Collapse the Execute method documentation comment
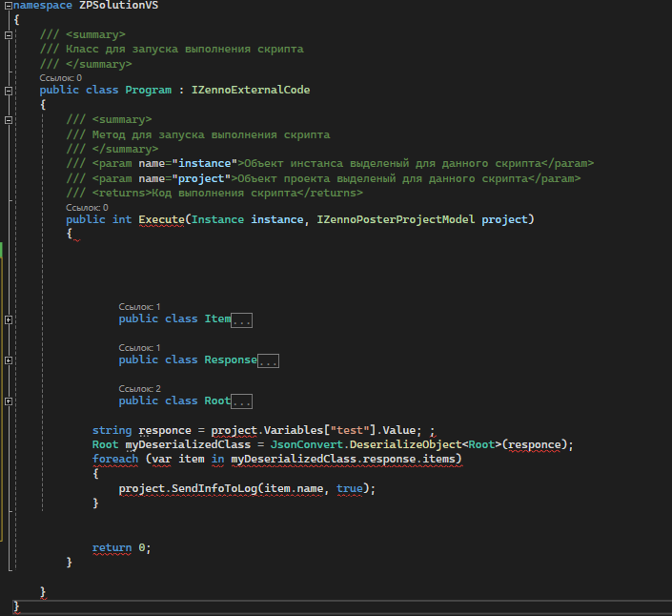 coord(9,120)
